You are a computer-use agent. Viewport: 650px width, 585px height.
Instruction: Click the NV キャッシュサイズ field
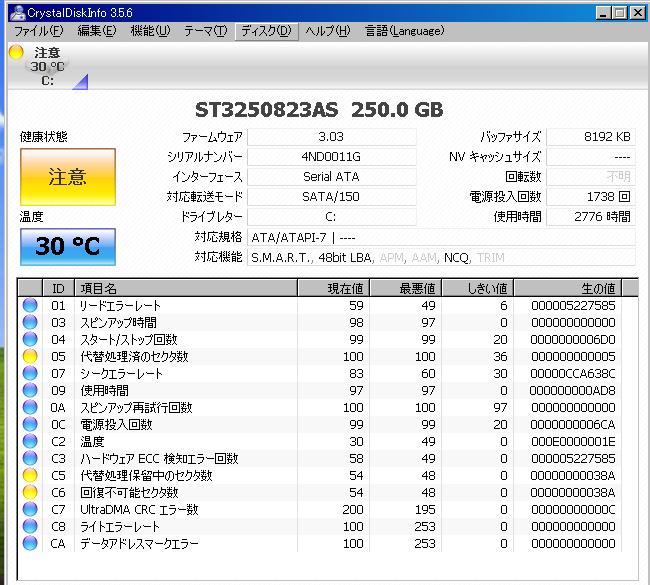coord(591,157)
